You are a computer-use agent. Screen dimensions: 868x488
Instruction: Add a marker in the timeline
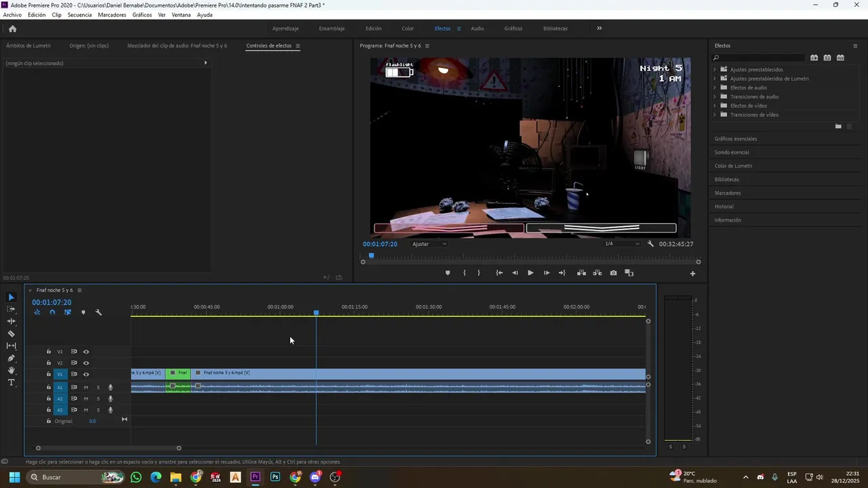pos(83,312)
